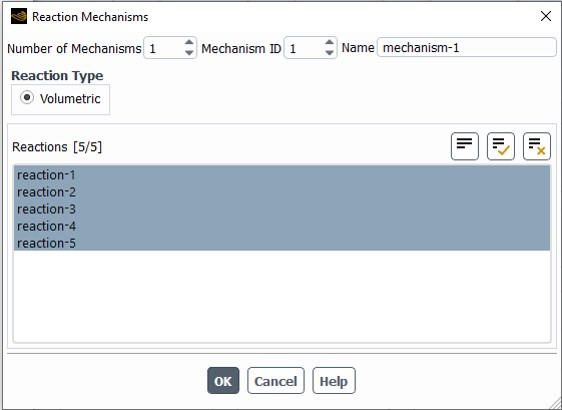Select all reactions with checkmark icon
This screenshot has width=562, height=410.
tap(501, 146)
